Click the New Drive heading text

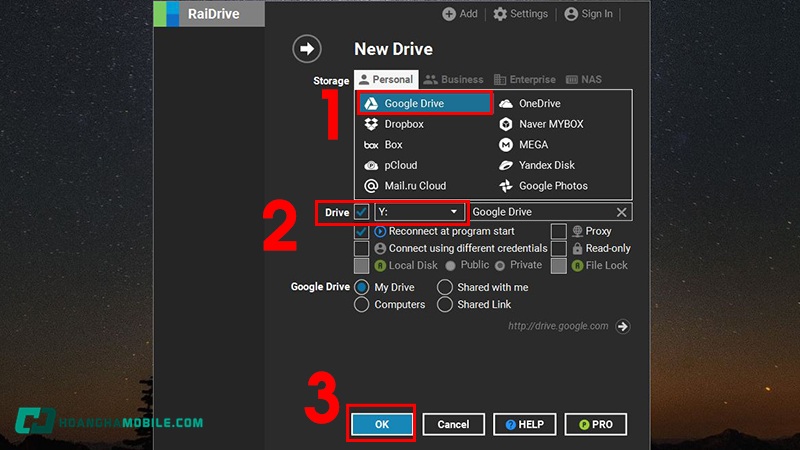(393, 49)
